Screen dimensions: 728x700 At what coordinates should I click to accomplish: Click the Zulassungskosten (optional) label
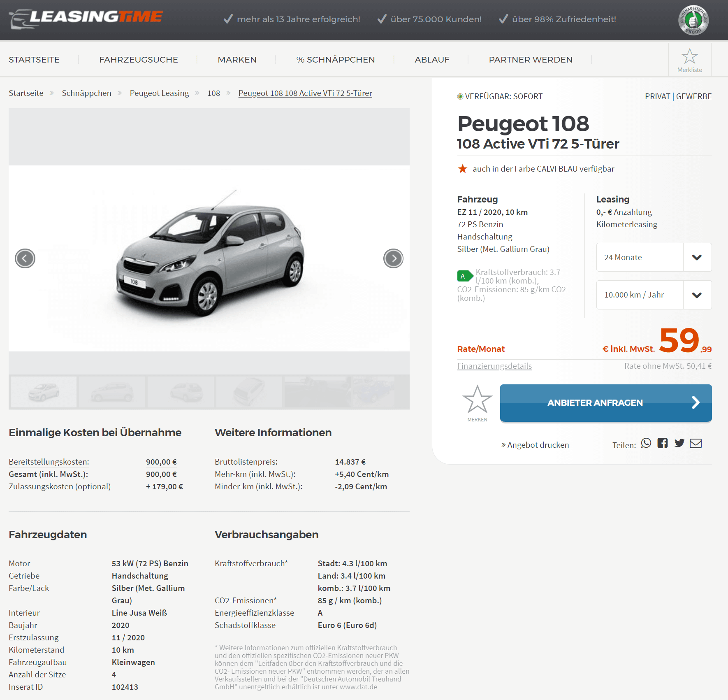tap(60, 486)
